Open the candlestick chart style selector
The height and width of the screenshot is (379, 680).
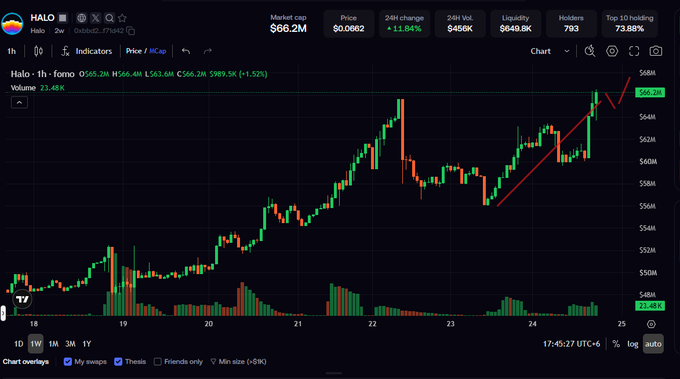(38, 51)
